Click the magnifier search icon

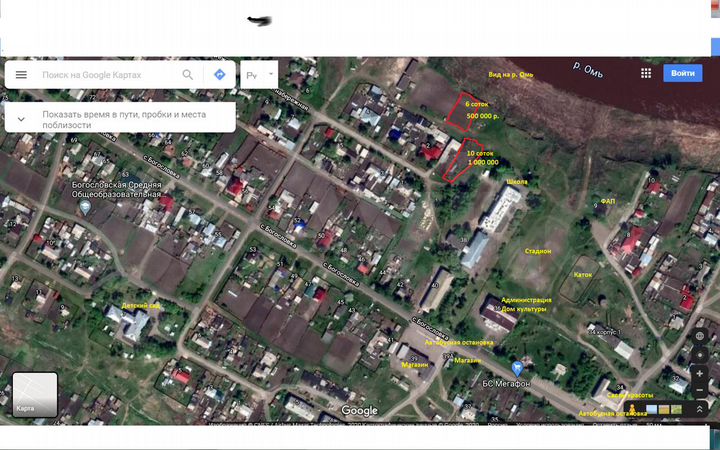pos(188,75)
